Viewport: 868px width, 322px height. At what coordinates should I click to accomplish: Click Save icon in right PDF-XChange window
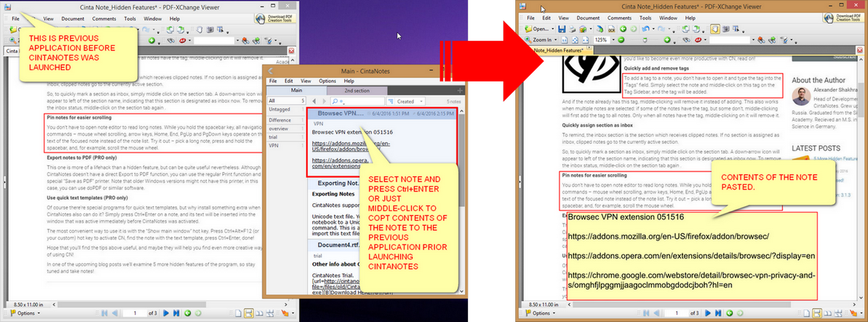click(x=562, y=29)
